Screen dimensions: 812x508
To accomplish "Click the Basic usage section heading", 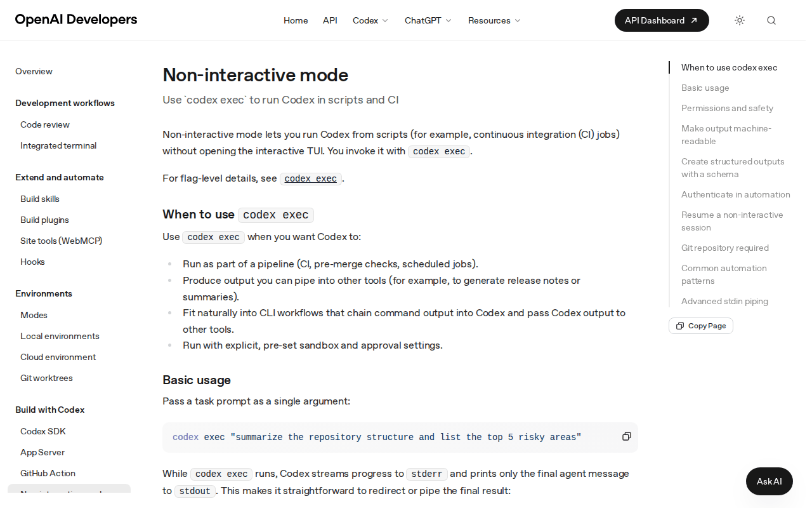I will 197,380.
